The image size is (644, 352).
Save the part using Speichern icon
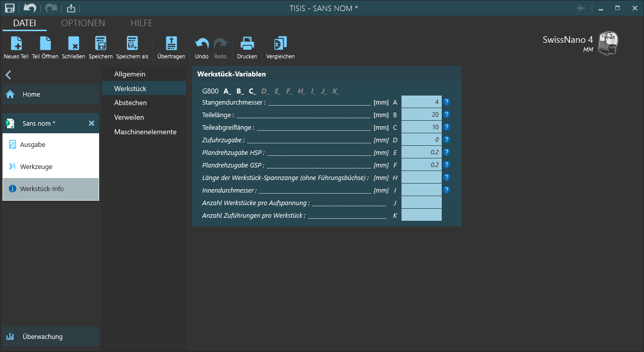[101, 44]
